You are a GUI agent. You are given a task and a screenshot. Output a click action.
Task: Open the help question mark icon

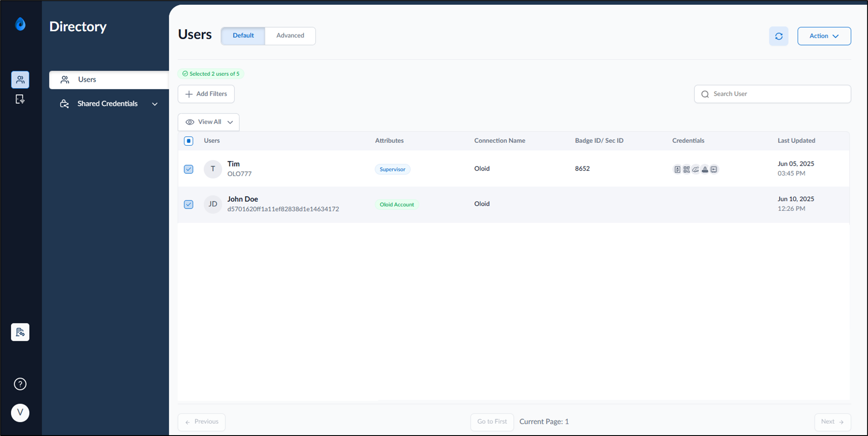[x=20, y=384]
